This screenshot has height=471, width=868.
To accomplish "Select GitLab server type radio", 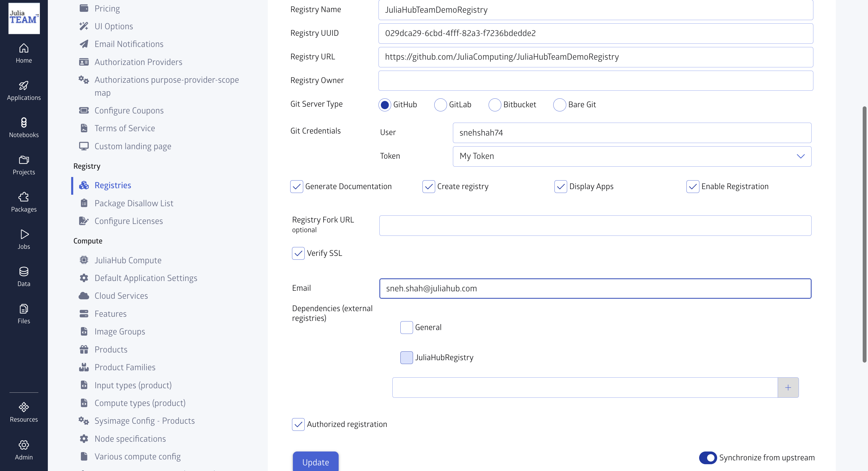I will (x=440, y=105).
